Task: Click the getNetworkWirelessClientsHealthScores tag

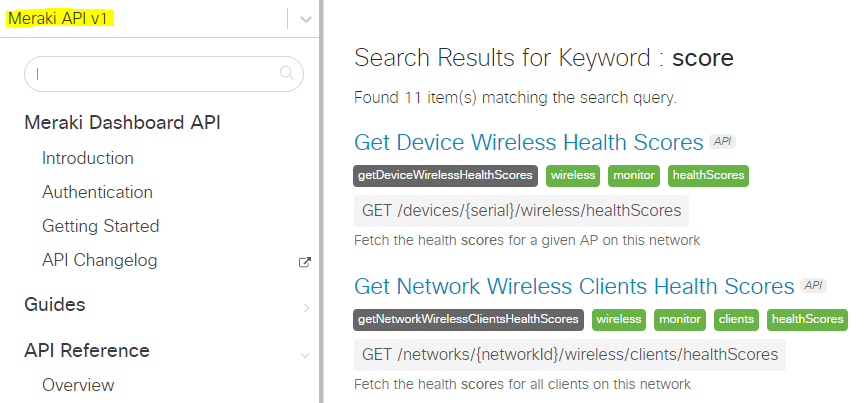Action: pyautogui.click(x=468, y=320)
